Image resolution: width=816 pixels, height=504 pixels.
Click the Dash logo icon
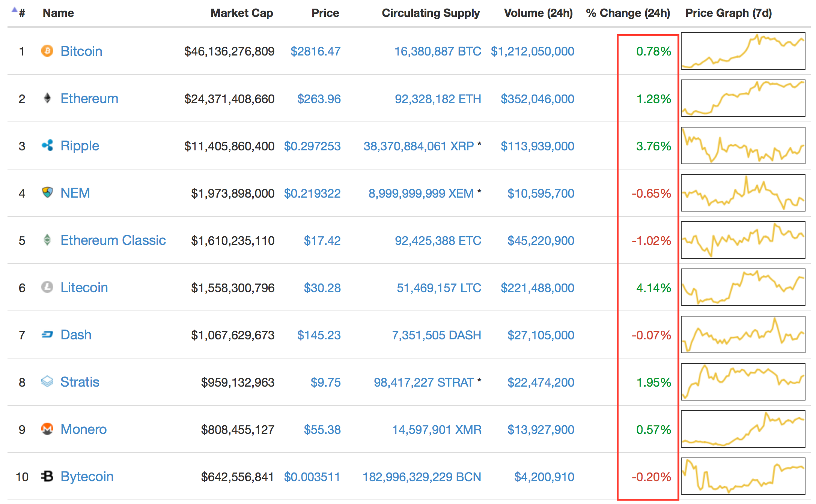(x=47, y=334)
